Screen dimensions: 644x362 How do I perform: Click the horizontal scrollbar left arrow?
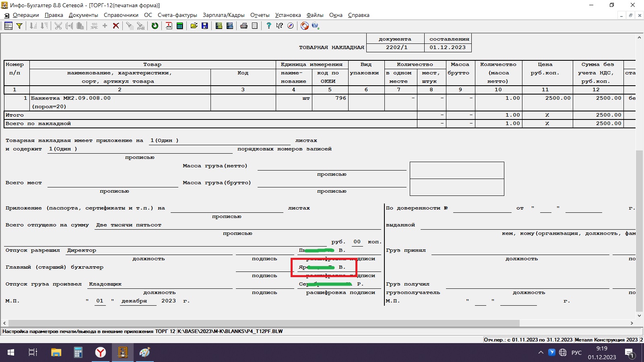pos(4,323)
